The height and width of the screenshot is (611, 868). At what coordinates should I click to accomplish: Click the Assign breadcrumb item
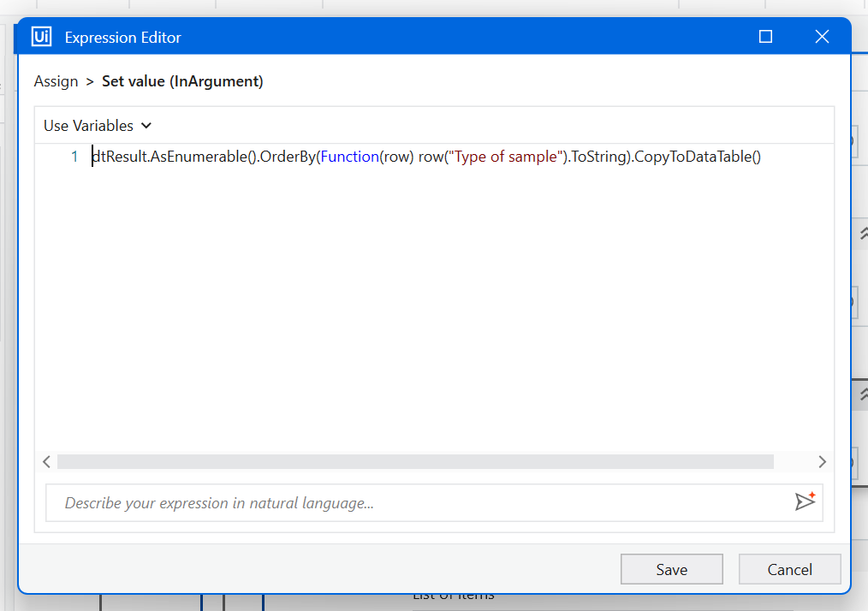click(x=56, y=81)
